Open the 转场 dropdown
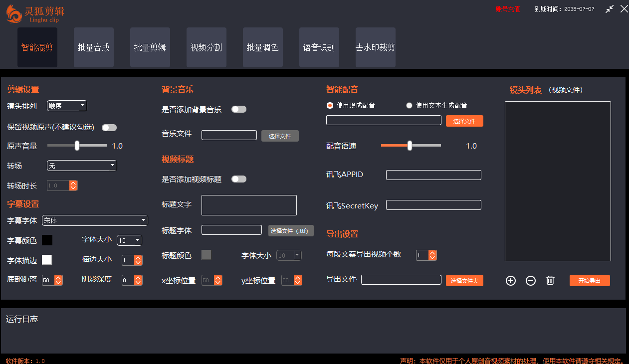This screenshot has width=629, height=364. tap(81, 165)
